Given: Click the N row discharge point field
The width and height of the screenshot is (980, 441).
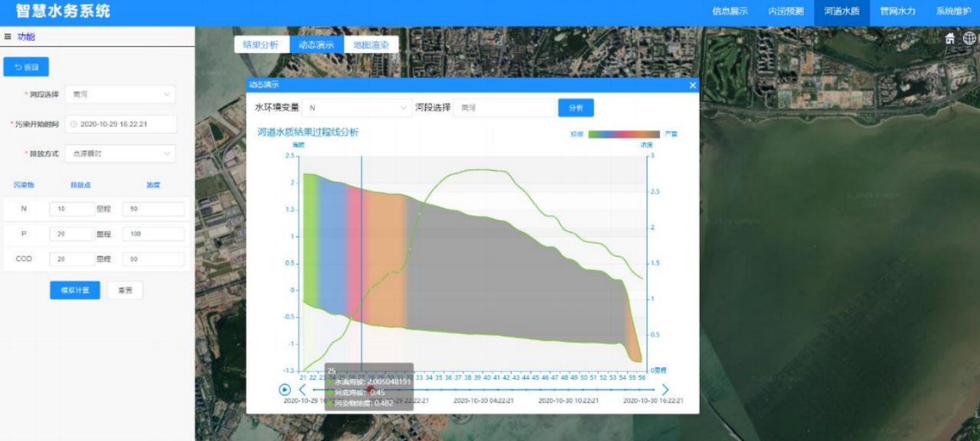Looking at the screenshot, I should coord(72,209).
